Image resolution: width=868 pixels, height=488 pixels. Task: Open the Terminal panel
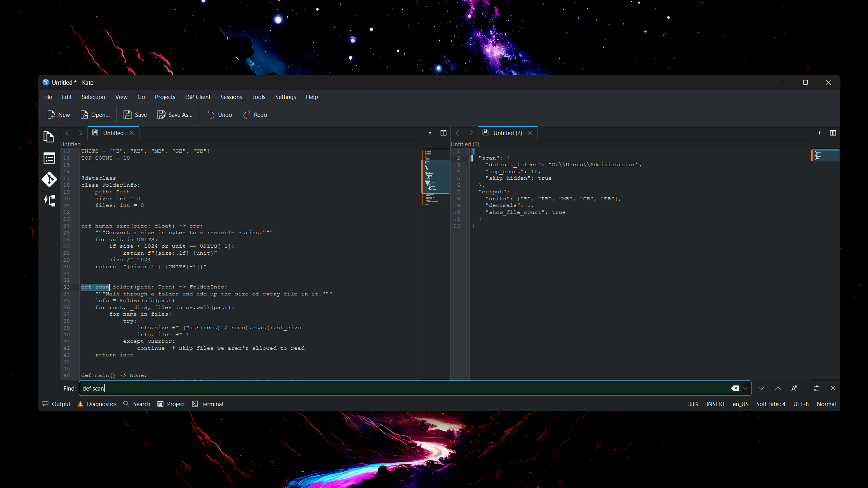(x=208, y=404)
